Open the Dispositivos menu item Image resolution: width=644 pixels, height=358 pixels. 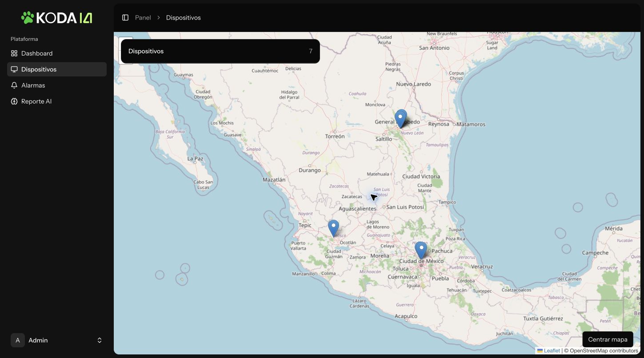(x=57, y=69)
